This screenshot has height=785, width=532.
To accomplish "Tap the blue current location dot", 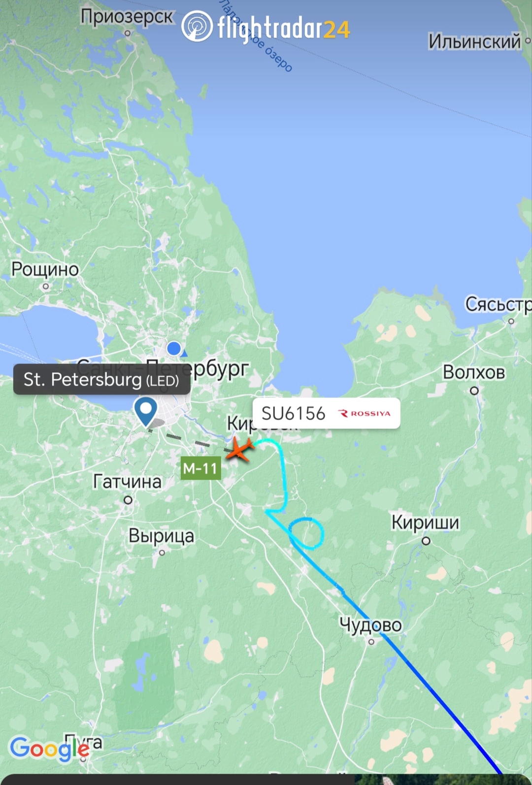I will pyautogui.click(x=174, y=349).
